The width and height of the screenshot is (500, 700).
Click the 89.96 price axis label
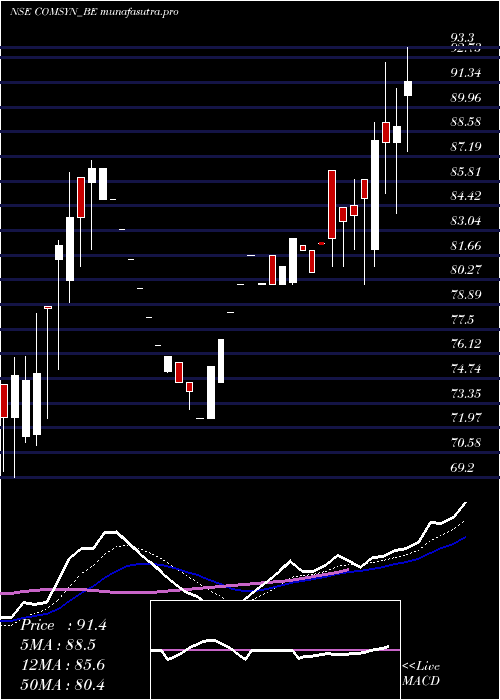[x=466, y=97]
